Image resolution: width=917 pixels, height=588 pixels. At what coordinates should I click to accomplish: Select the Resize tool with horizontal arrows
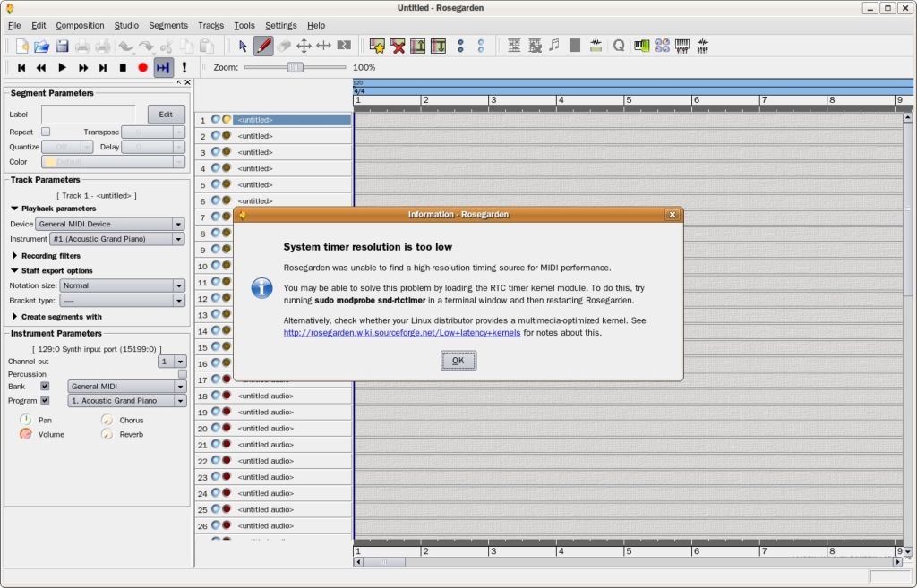[x=323, y=47]
